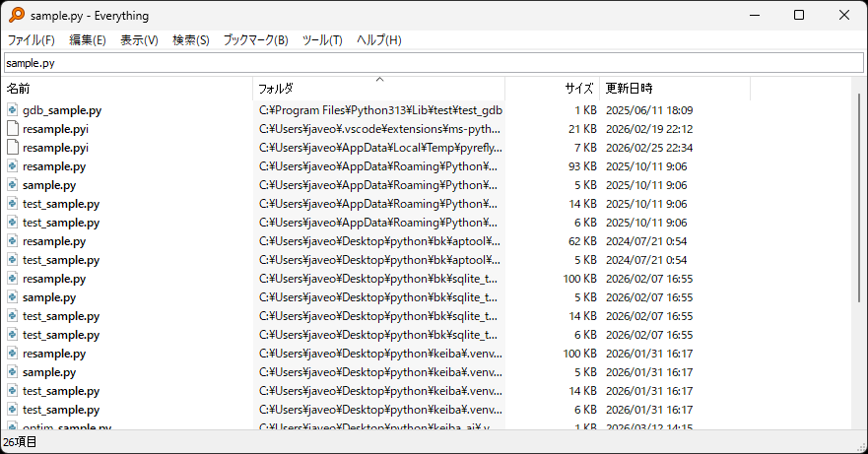
Task: Click the first resample.pyi blank file icon
Action: 13,129
